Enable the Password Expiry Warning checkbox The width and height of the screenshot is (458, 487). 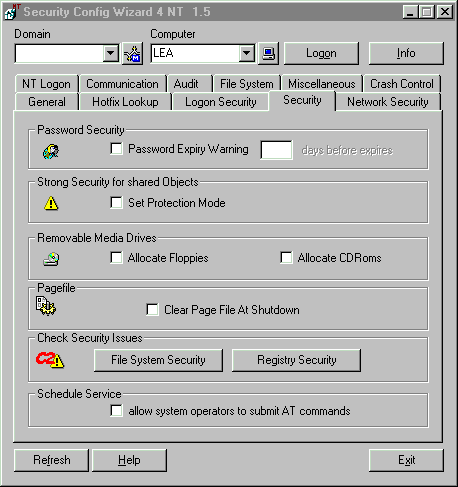pos(116,149)
